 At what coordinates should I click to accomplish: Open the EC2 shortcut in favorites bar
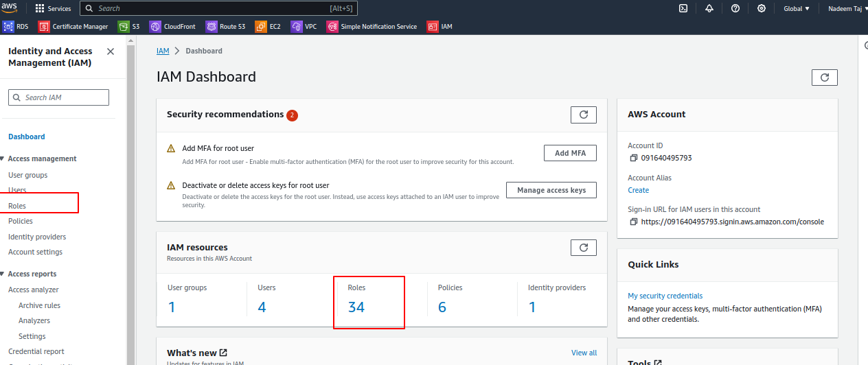tap(269, 27)
